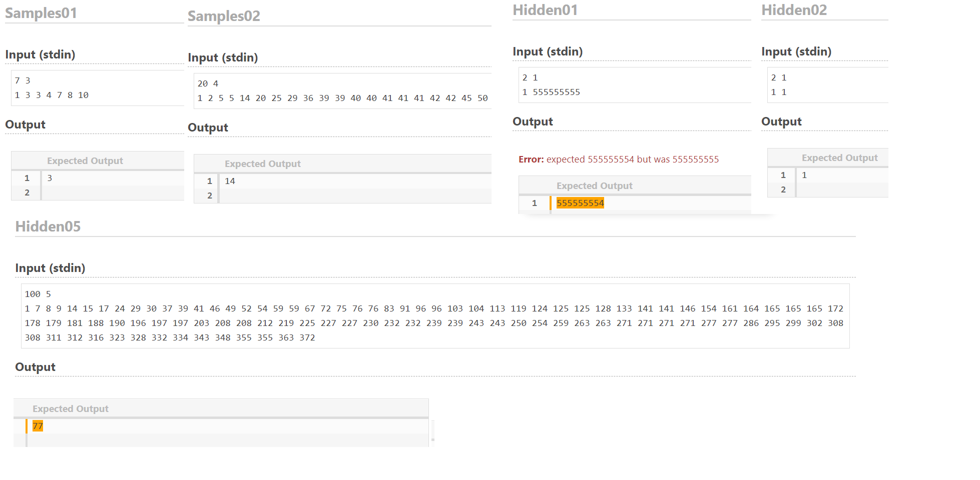Click the Expected Output header in Hidden02

point(839,157)
